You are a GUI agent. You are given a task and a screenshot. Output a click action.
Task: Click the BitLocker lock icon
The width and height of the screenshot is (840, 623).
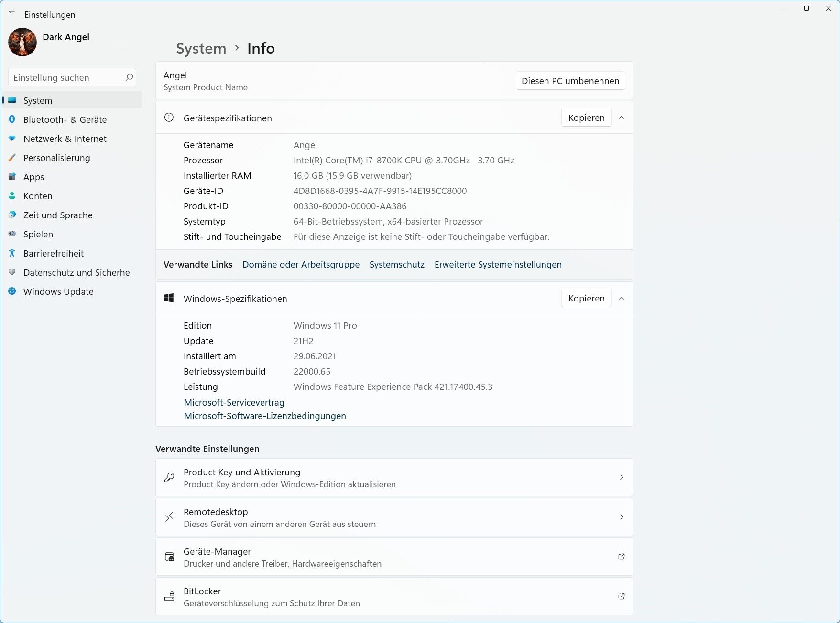[169, 596]
